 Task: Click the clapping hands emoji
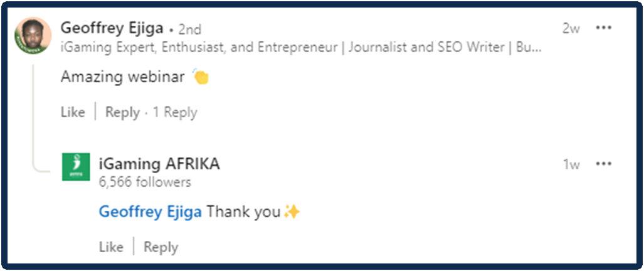[x=200, y=77]
